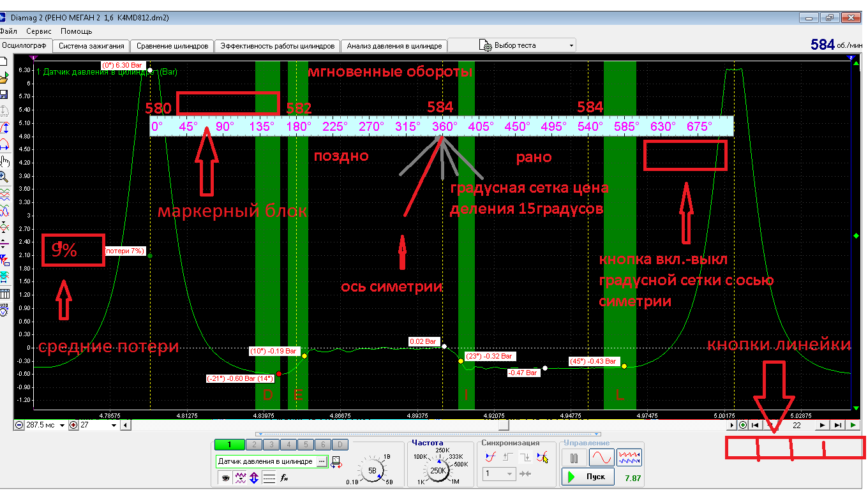Image resolution: width=868 pixels, height=490 pixels.
Task: Enable channel 4 button
Action: (288, 445)
